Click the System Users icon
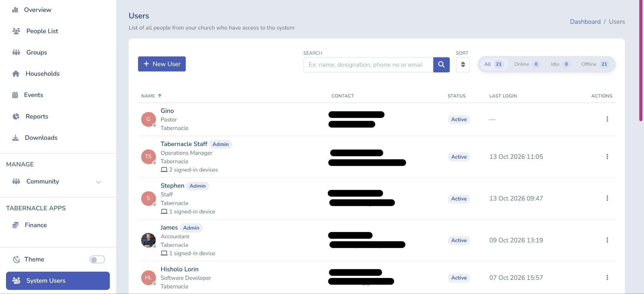Viewport: 644px width, 294px height. click(x=16, y=280)
